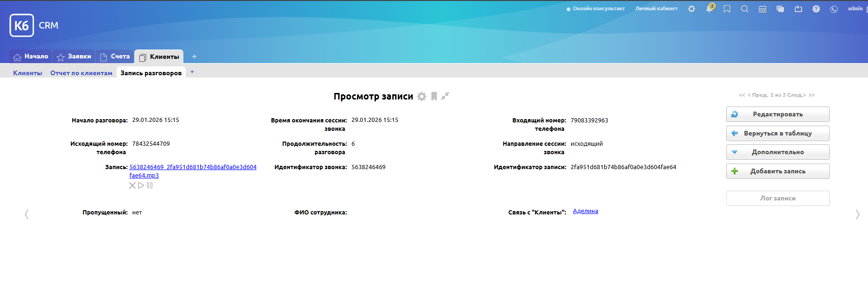Open the chat messages icon in the header
Viewport: 868px width, 292px height.
click(780, 9)
